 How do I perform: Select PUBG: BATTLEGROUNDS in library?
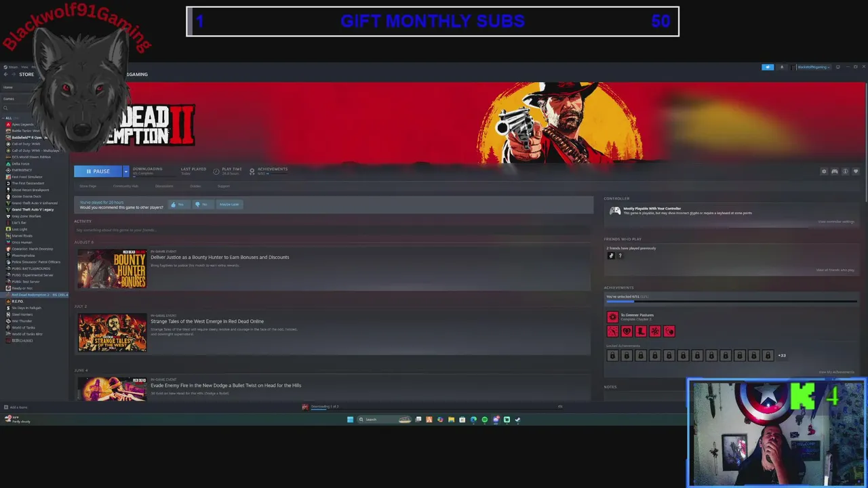[x=31, y=268]
